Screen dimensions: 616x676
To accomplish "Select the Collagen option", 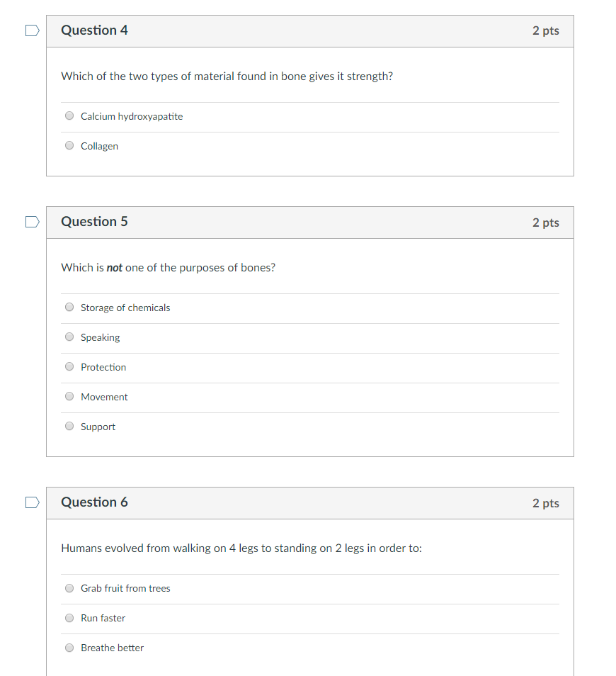I will pos(69,145).
